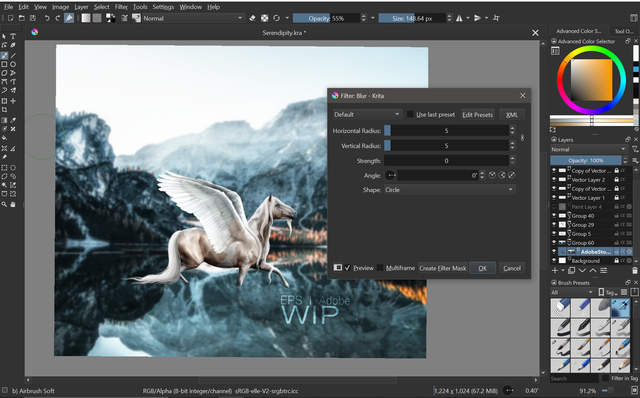This screenshot has height=398, width=640.
Task: Add a new layer with plus icon
Action: click(x=555, y=271)
